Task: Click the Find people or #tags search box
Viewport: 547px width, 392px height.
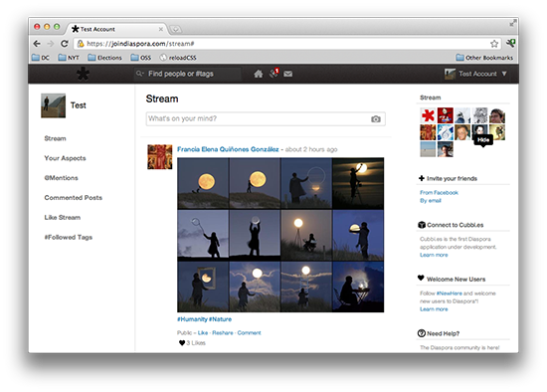Action: (187, 74)
